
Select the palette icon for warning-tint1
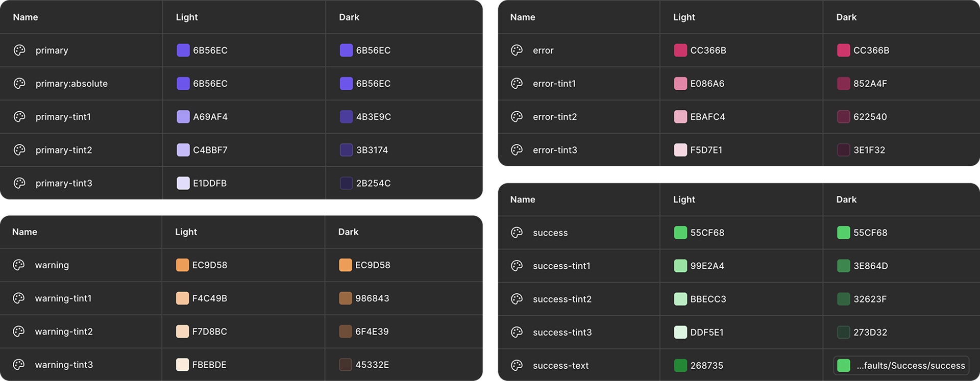tap(19, 298)
